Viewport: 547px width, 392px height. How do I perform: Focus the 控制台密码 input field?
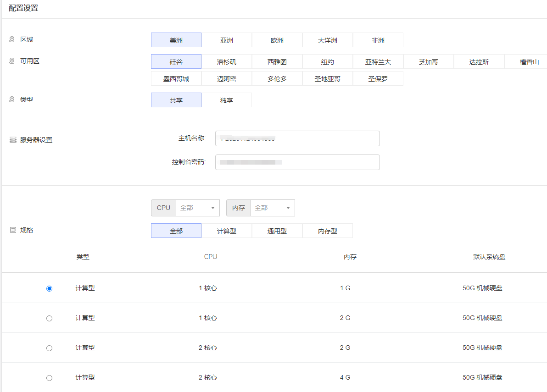click(297, 162)
